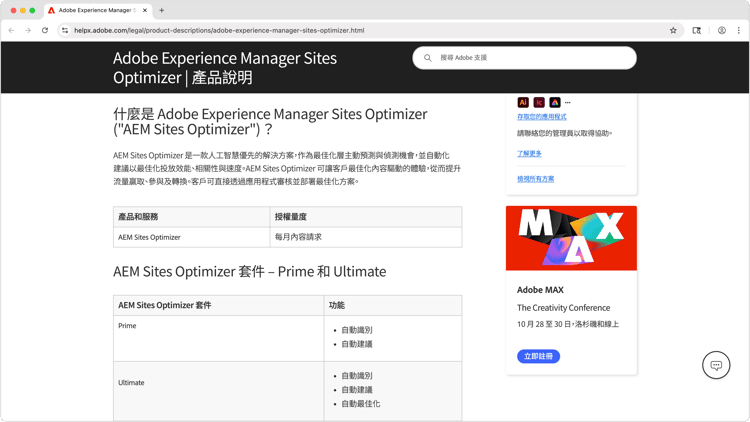
Task: Open the 存取您的應用程式 link
Action: tap(541, 117)
